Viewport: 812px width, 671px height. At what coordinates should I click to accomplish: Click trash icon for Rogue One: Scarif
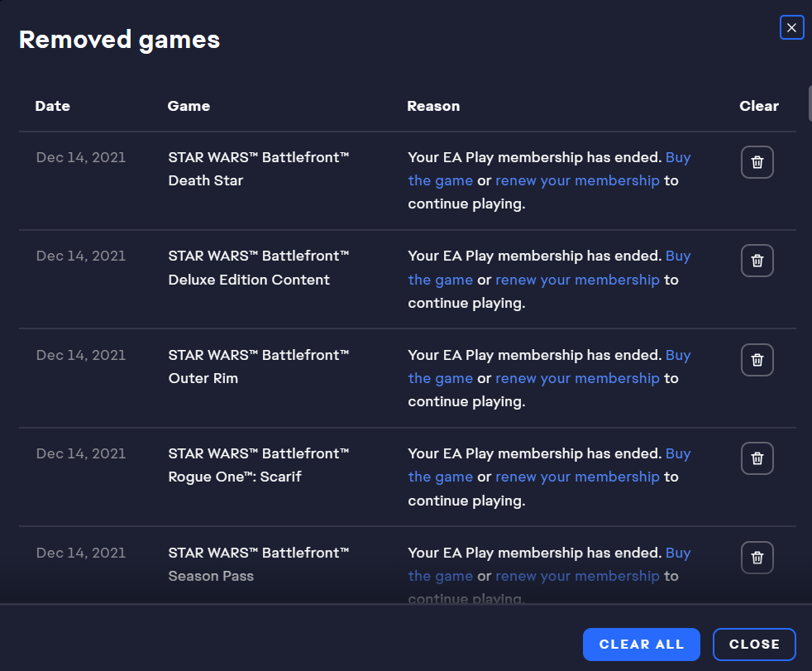click(757, 458)
